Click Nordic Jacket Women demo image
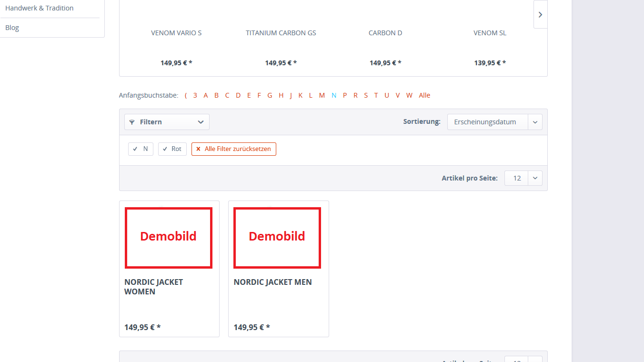Image resolution: width=644 pixels, height=362 pixels. point(169,238)
